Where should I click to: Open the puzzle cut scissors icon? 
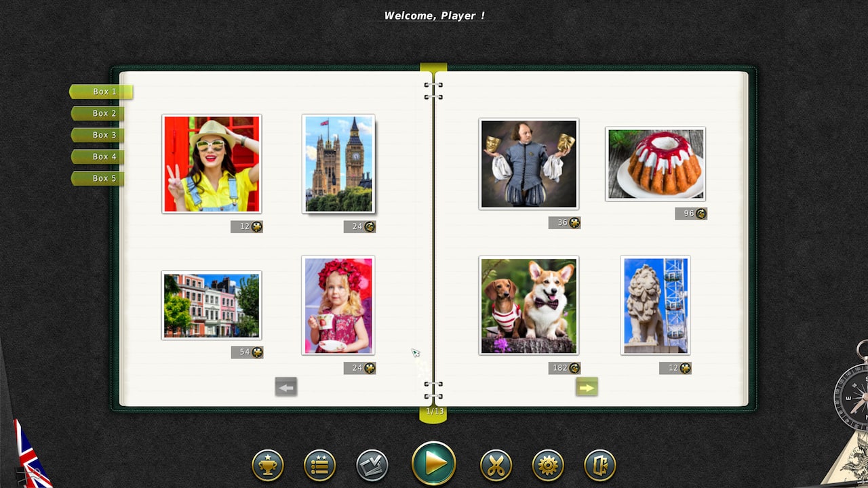(x=496, y=466)
